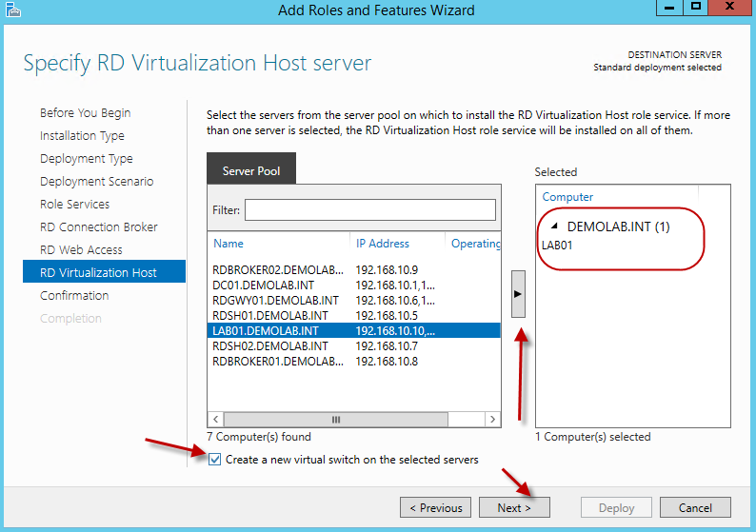Click the wizard icon in the title bar
Screen dimensions: 756x532
pyautogui.click(x=13, y=10)
